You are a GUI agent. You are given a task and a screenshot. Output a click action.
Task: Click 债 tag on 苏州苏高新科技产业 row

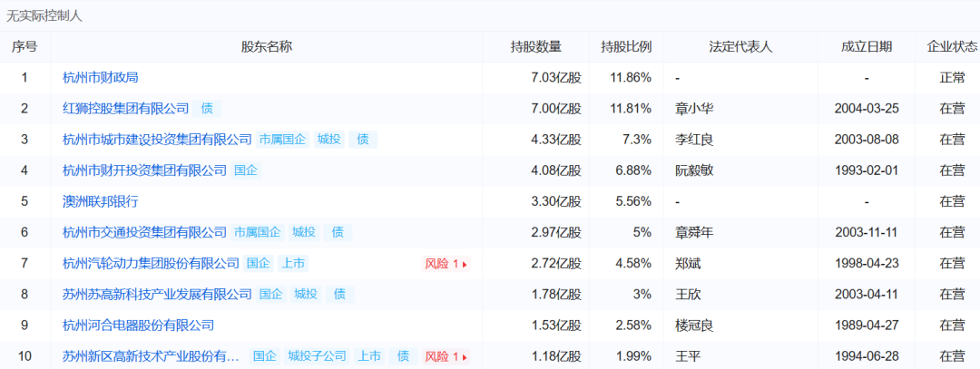click(x=339, y=294)
